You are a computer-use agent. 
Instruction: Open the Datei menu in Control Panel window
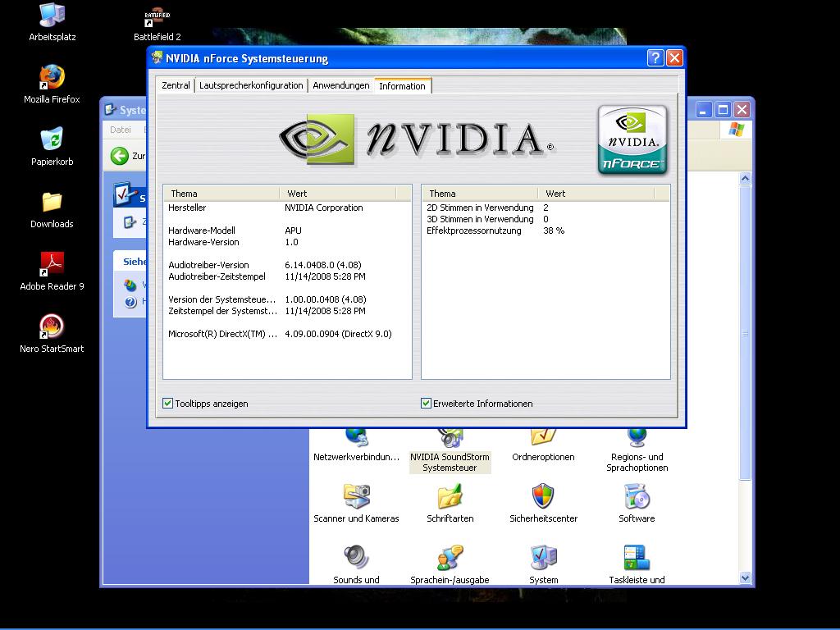(121, 130)
